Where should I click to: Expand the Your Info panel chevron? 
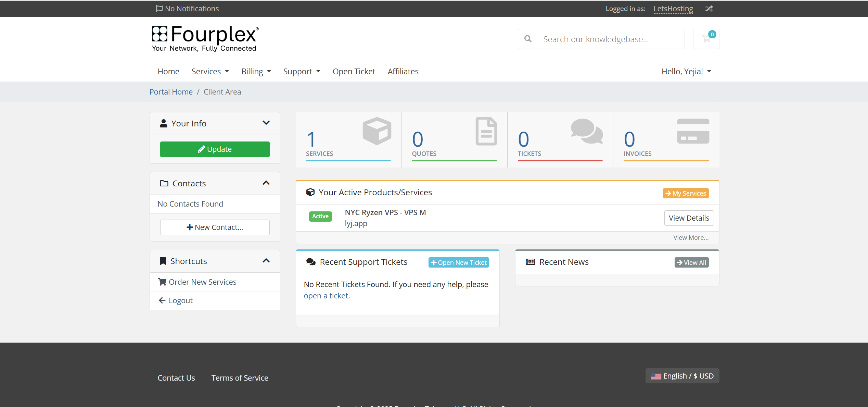[266, 123]
